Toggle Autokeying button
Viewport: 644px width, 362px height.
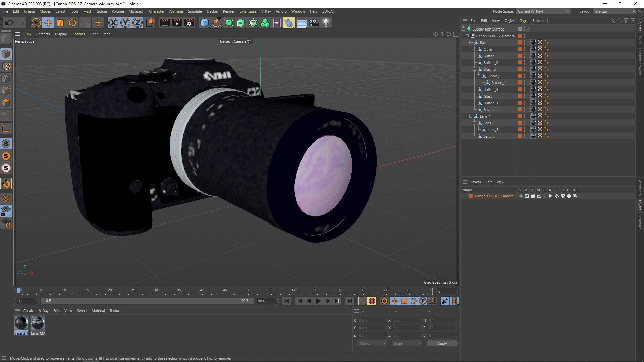point(372,301)
